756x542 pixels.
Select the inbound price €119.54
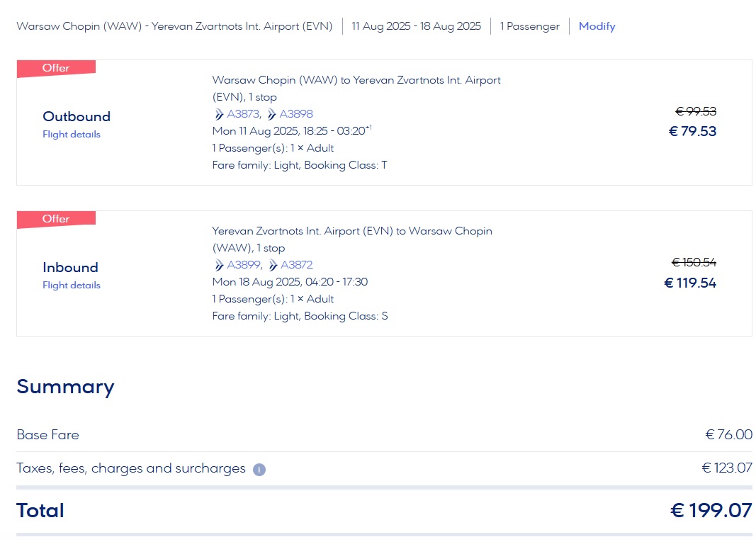tap(690, 283)
